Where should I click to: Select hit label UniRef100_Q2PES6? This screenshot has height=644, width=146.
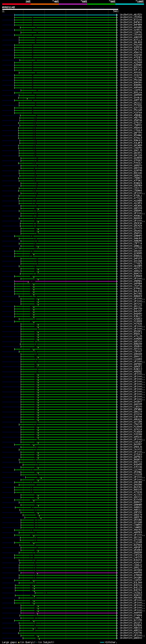tap(131, 48)
